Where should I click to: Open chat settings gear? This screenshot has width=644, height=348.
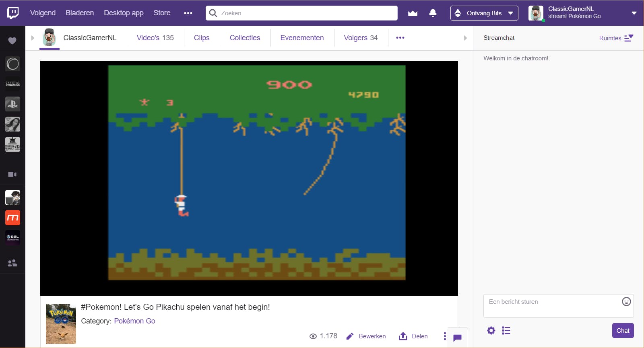[491, 331]
